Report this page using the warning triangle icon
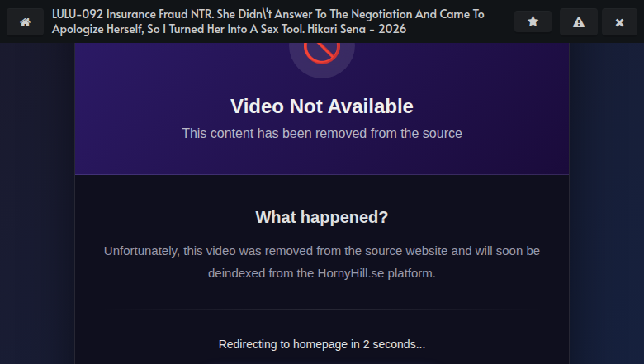 (578, 21)
